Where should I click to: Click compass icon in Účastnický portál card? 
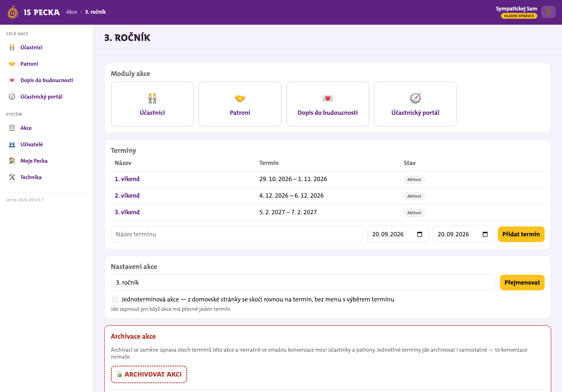(415, 98)
